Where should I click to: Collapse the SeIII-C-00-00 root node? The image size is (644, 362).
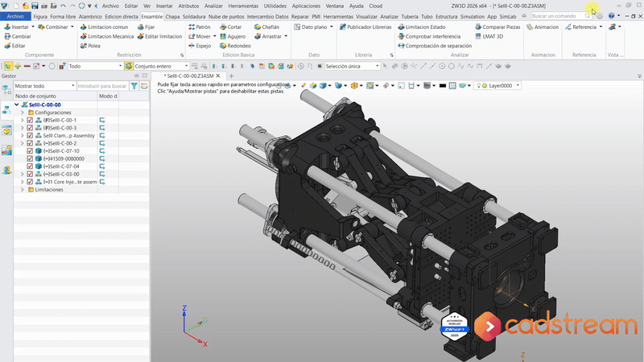pos(17,105)
